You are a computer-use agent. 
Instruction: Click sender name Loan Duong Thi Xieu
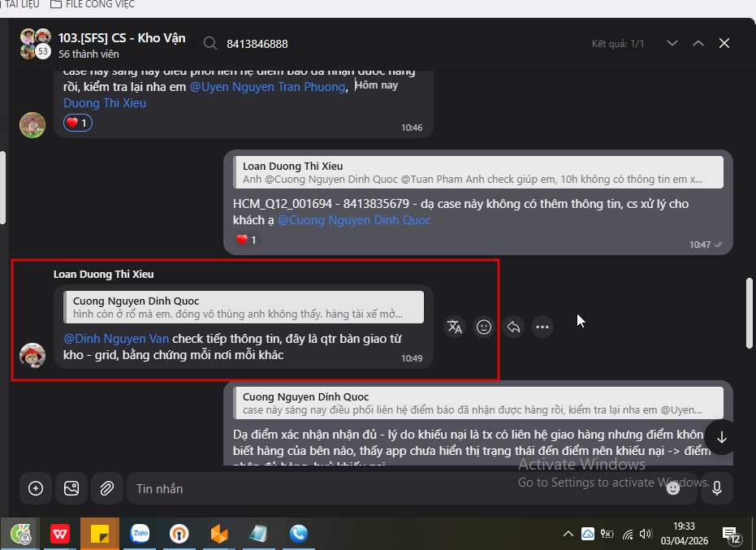104,274
